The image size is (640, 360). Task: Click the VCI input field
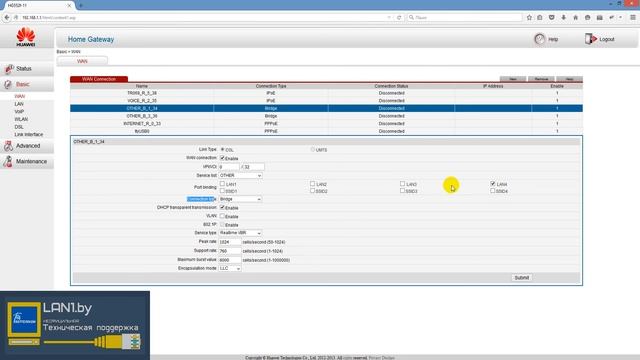click(x=254, y=167)
